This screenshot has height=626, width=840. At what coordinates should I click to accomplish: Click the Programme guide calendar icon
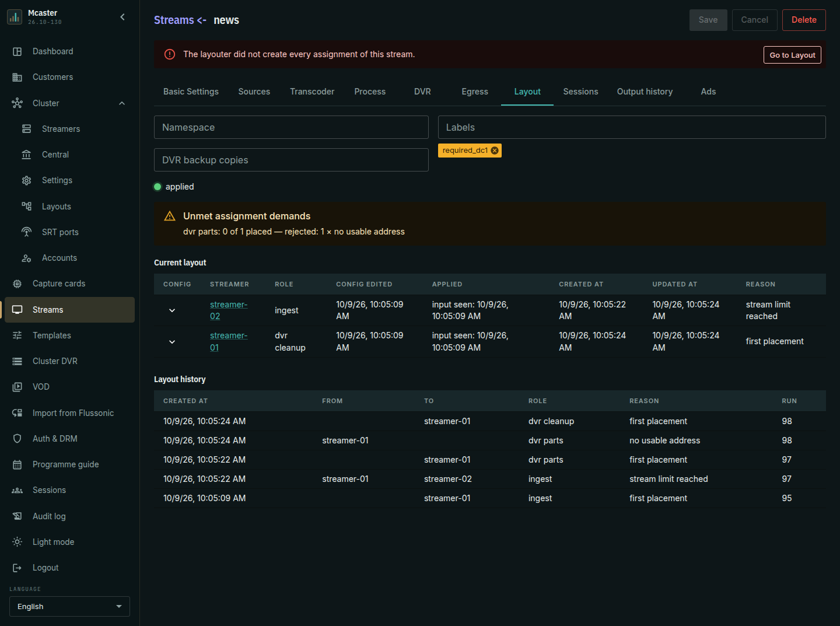click(17, 464)
